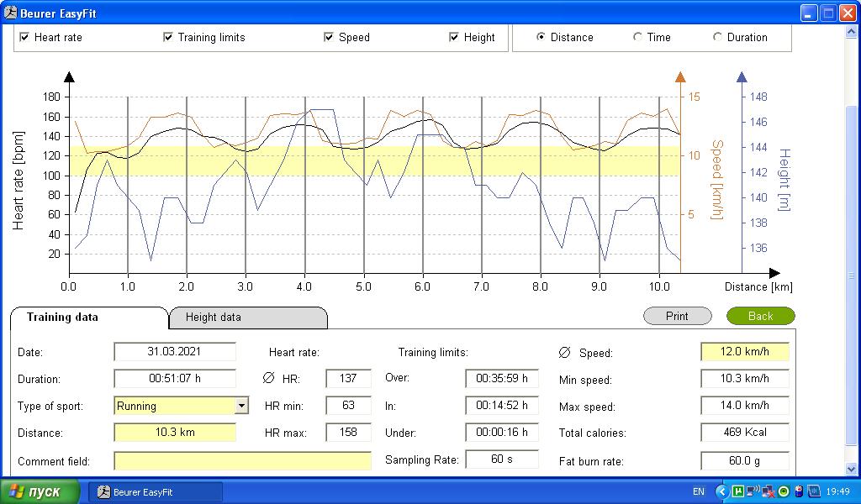Viewport: 861px width, 504px height.
Task: Click the 180 tick on the heart rate axis
Action: (51, 97)
